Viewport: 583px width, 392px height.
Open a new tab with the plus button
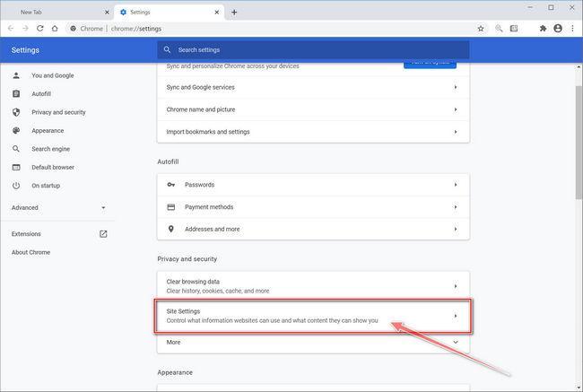point(234,13)
